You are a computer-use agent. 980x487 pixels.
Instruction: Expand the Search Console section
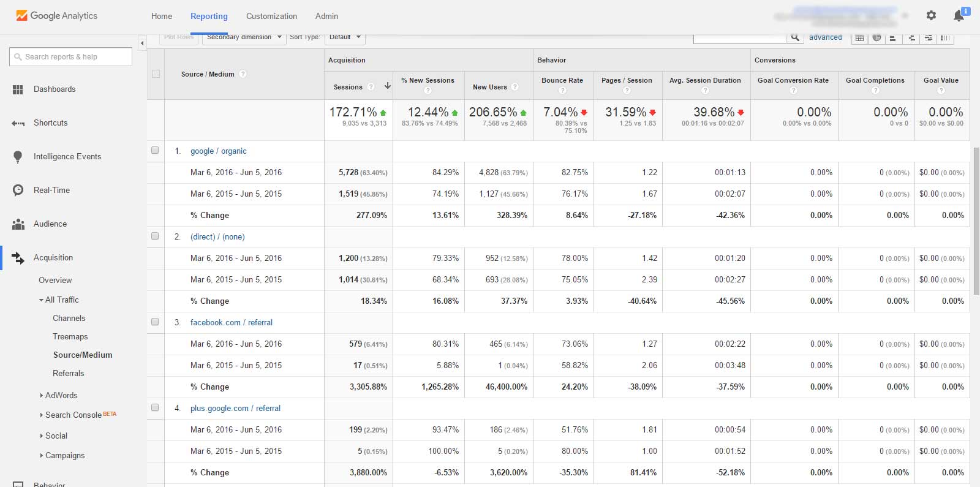pos(41,415)
